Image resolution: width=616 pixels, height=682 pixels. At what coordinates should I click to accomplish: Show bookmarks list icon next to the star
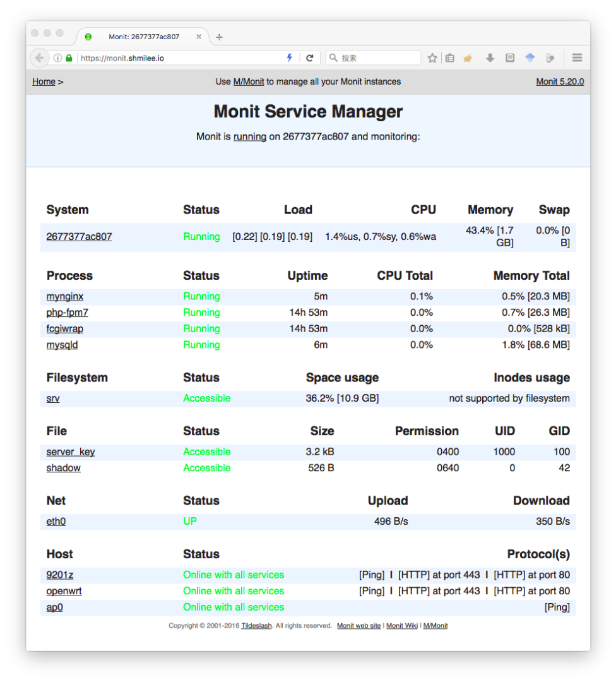point(450,58)
